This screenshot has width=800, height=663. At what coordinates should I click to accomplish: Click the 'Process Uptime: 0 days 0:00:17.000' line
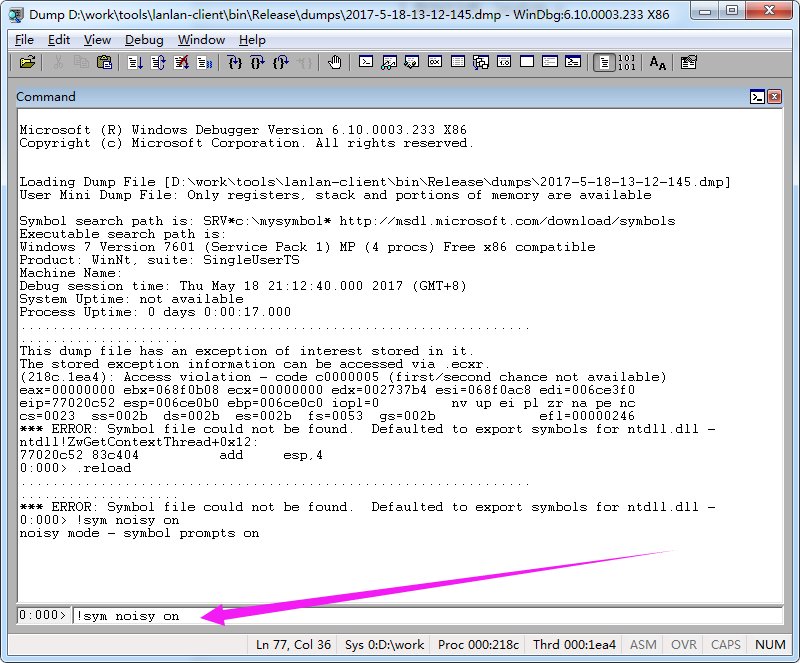coord(155,312)
